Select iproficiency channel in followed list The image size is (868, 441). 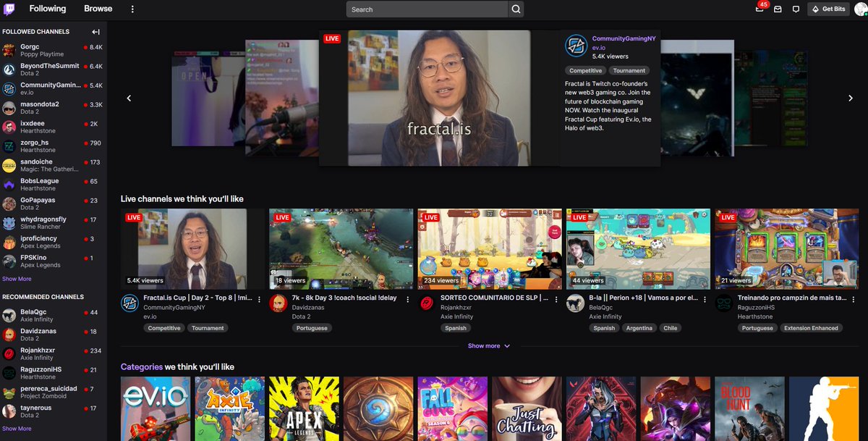(x=53, y=242)
